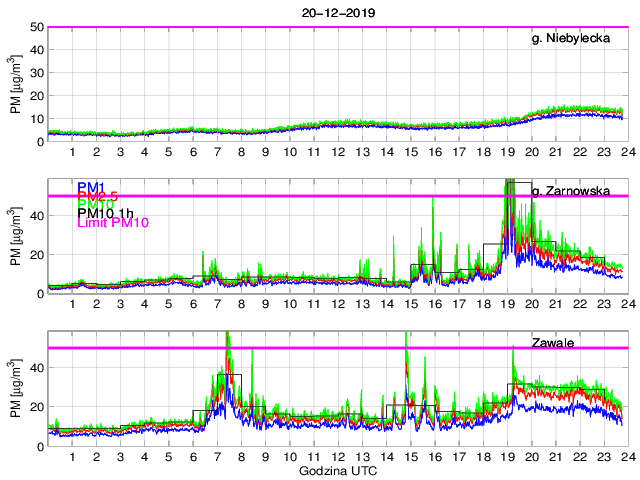640x480 pixels.
Task: Click the top chart's PM y-axis label
Action: click(x=17, y=84)
